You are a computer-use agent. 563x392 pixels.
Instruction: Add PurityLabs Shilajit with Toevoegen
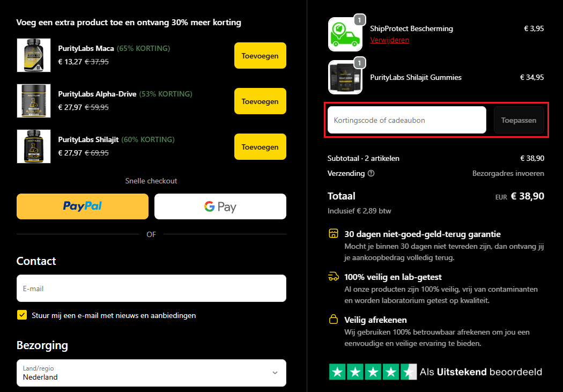[260, 146]
